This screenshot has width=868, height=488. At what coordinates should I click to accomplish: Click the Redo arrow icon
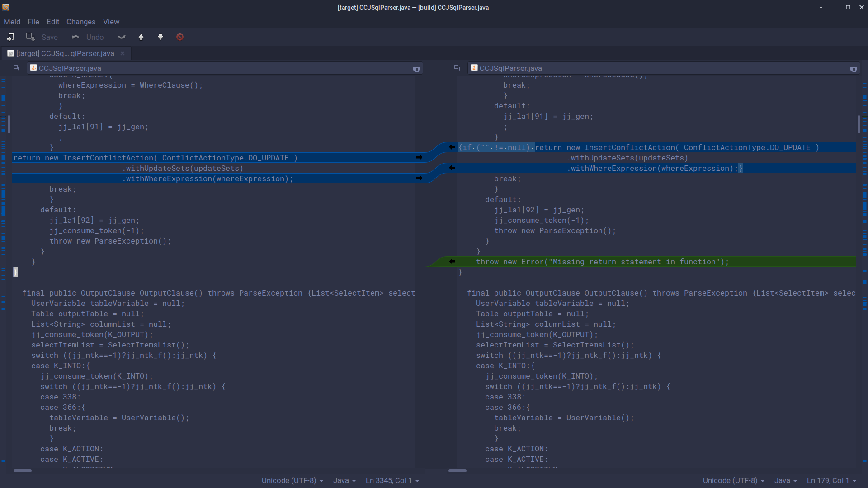tap(122, 37)
